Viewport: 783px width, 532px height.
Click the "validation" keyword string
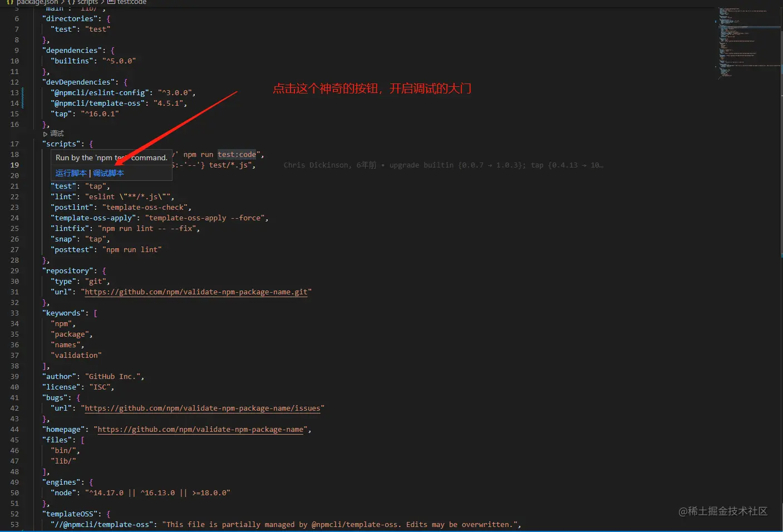(x=76, y=356)
